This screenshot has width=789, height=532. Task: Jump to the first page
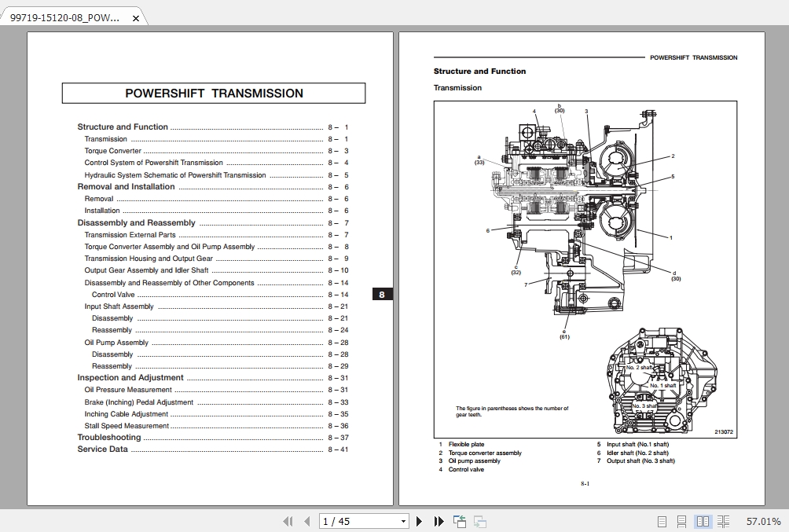(x=288, y=521)
